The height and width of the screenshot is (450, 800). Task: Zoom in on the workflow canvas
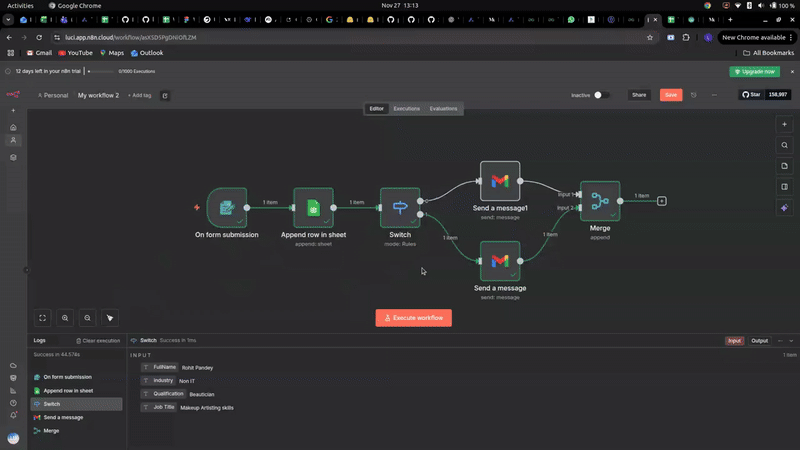tap(65, 318)
